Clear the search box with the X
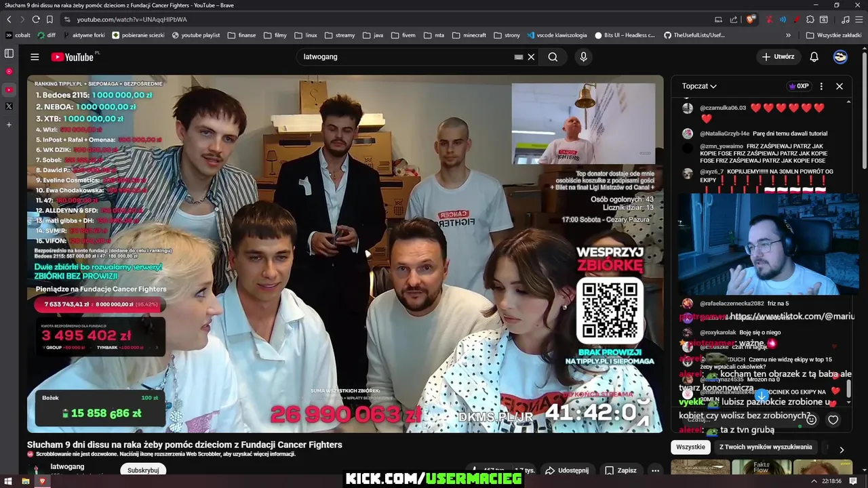 531,57
